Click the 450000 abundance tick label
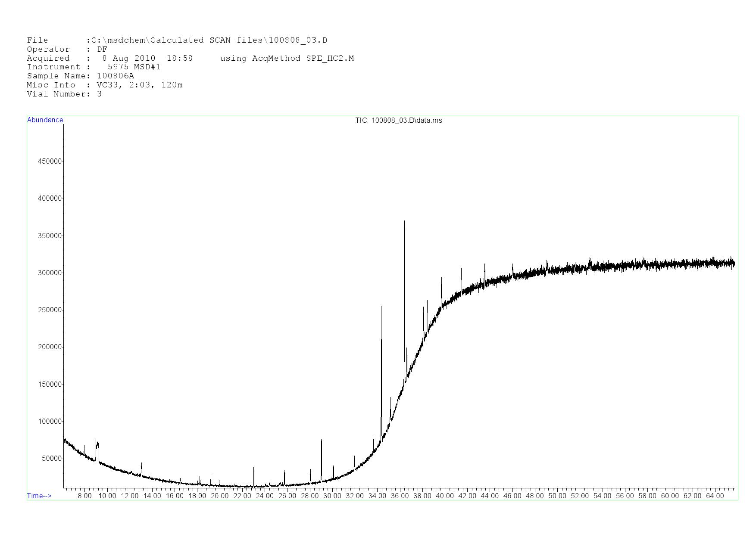The height and width of the screenshot is (534, 756). coord(50,161)
